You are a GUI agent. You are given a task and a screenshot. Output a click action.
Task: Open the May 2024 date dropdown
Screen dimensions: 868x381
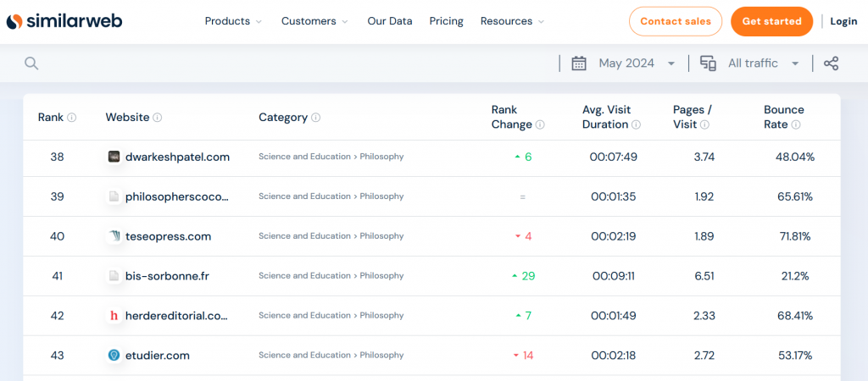tap(637, 63)
